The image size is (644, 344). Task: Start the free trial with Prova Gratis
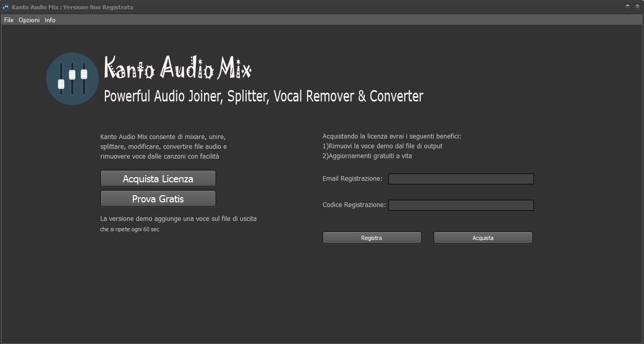[158, 199]
